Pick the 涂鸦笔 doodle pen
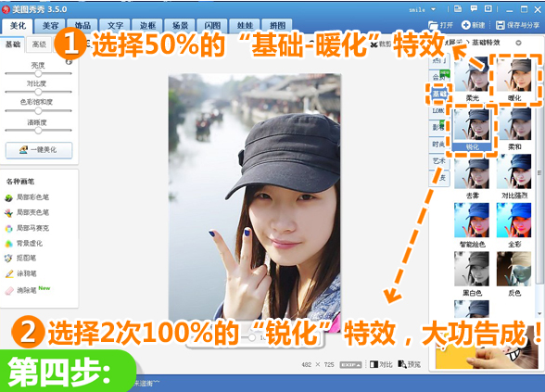The height and width of the screenshot is (392, 545). point(20,274)
